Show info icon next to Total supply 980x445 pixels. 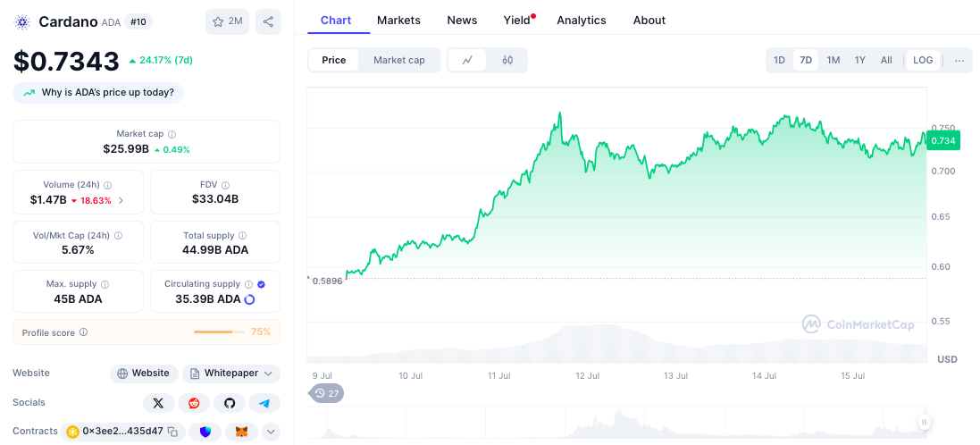point(242,236)
